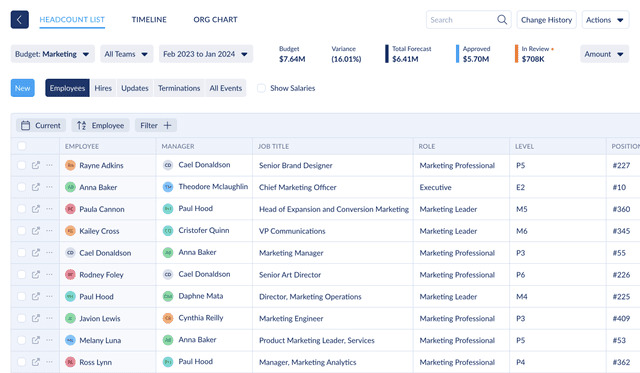Switch to the TIMELINE tab
640x373 pixels.
click(x=149, y=20)
